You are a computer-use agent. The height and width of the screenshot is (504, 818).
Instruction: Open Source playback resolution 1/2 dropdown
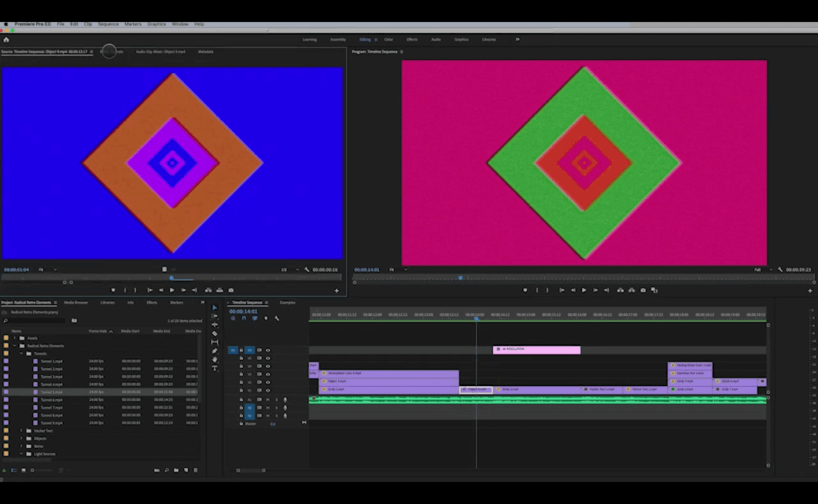click(x=290, y=270)
